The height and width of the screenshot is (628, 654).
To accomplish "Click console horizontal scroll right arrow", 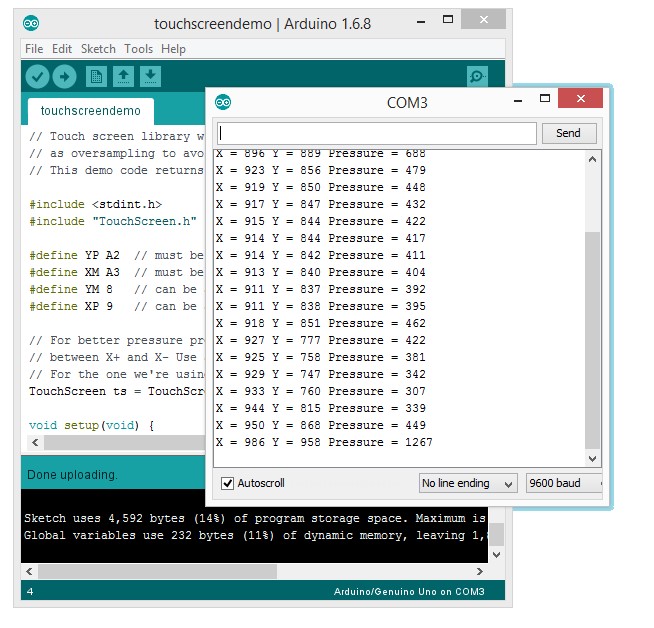I will tap(480, 571).
